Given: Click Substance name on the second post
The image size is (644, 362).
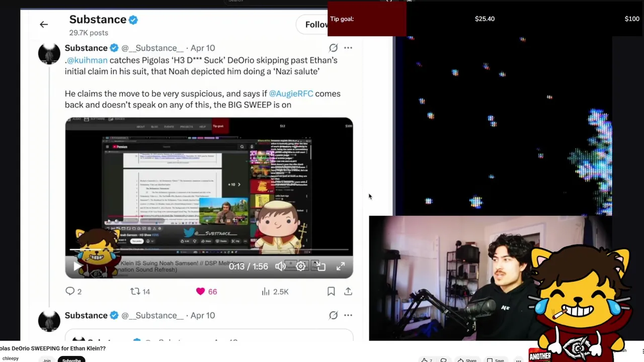Looking at the screenshot, I should click(86, 315).
